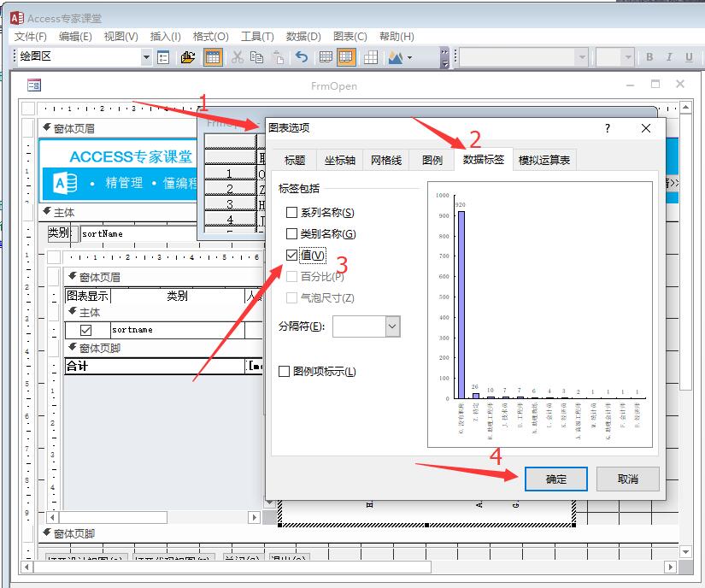Screen dimensions: 705x588
Task: Select the By Column series icon
Action: point(346,57)
